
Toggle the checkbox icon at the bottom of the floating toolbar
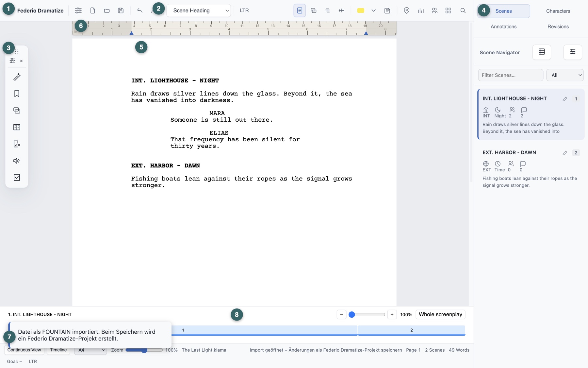17,177
